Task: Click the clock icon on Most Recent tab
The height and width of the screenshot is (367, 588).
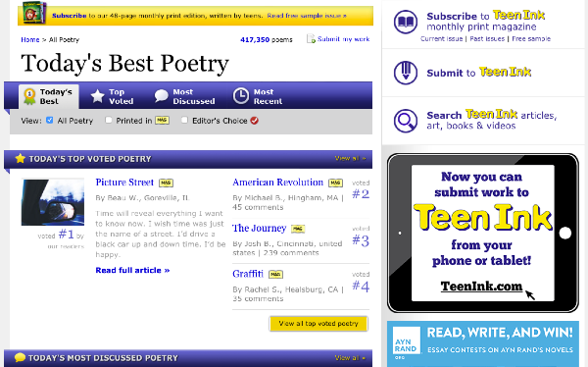Action: (241, 96)
